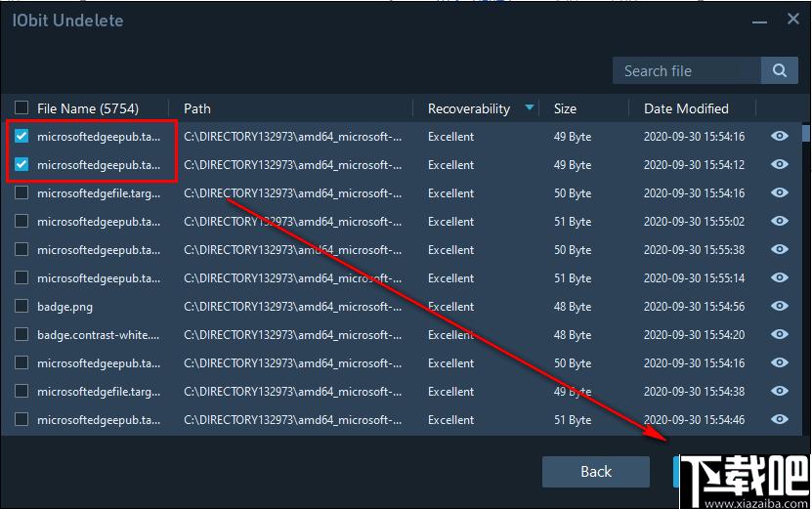Click microsoftedgefile.targ... name dated 15:54:38

tap(99, 392)
